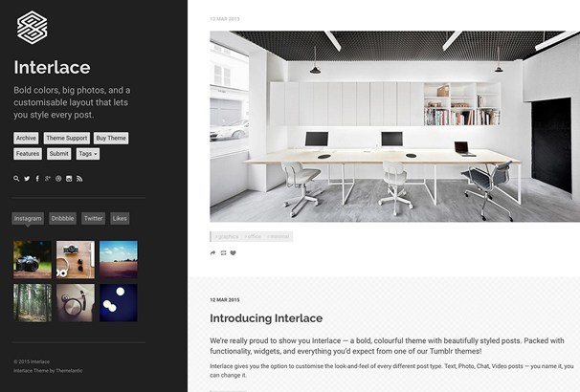Switch to the Dribbble widget tab
This screenshot has width=580, height=392.
[62, 218]
